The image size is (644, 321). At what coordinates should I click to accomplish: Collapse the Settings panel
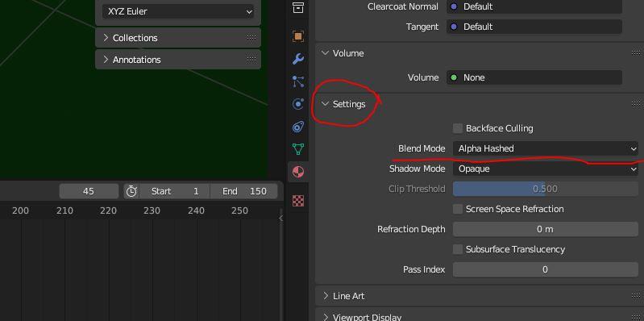tap(349, 104)
